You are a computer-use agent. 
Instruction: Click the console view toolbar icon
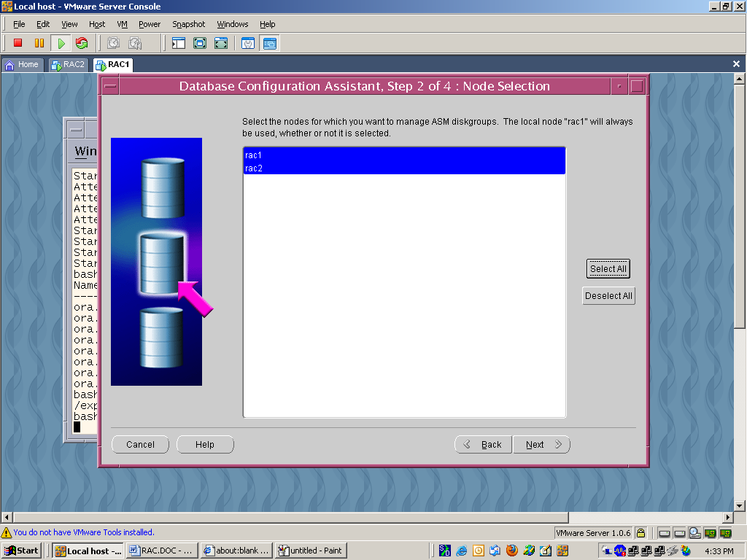click(x=270, y=43)
